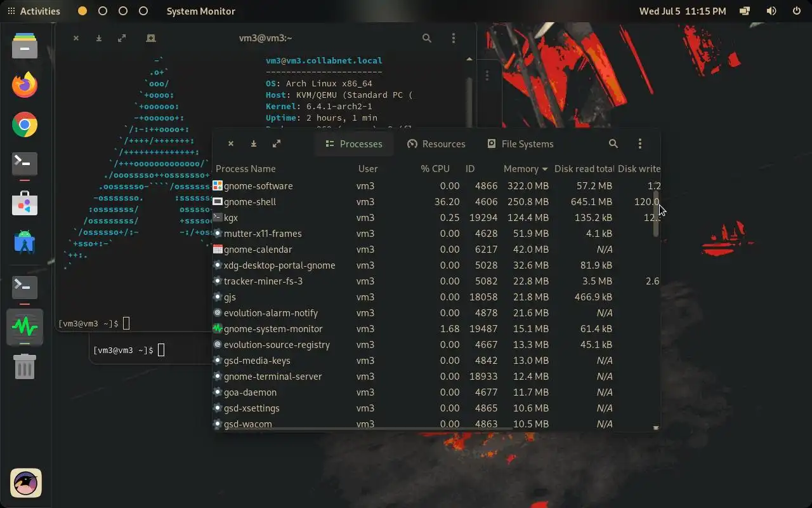Switch to the last workspace indicator dot

click(143, 11)
